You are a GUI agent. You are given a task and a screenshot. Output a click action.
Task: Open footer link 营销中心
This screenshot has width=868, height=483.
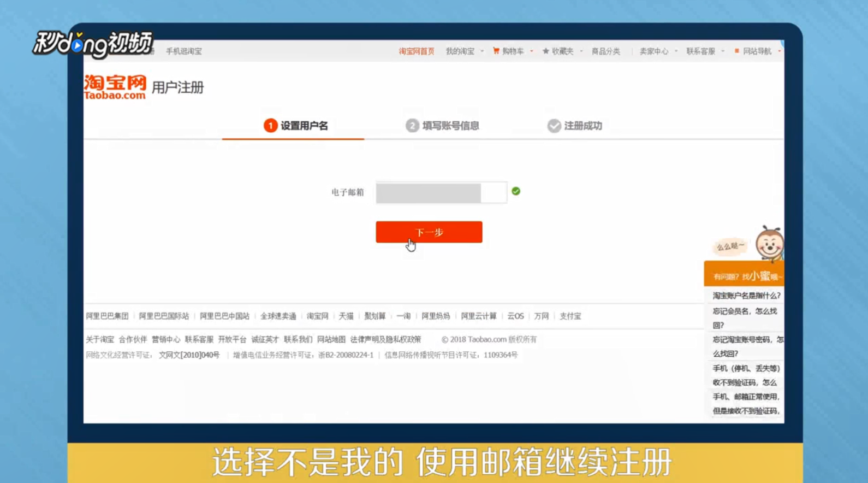point(166,340)
